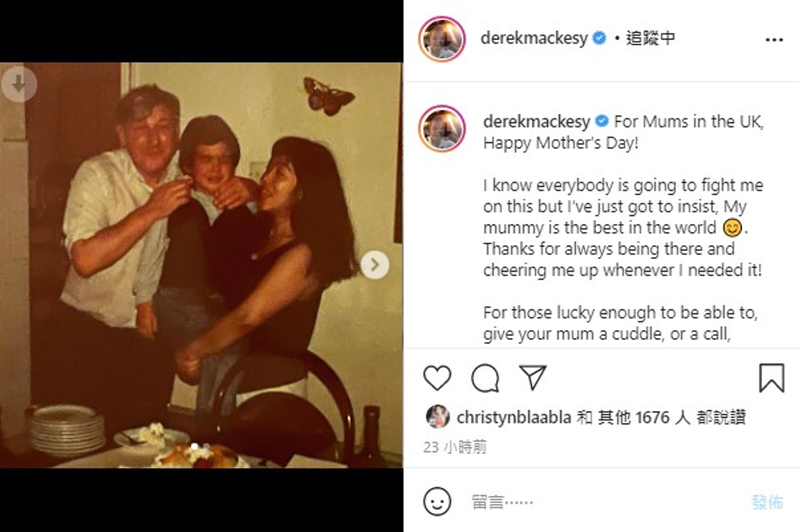This screenshot has width=799, height=532.
Task: Select the second carousel dot indicator
Action: tap(206, 446)
